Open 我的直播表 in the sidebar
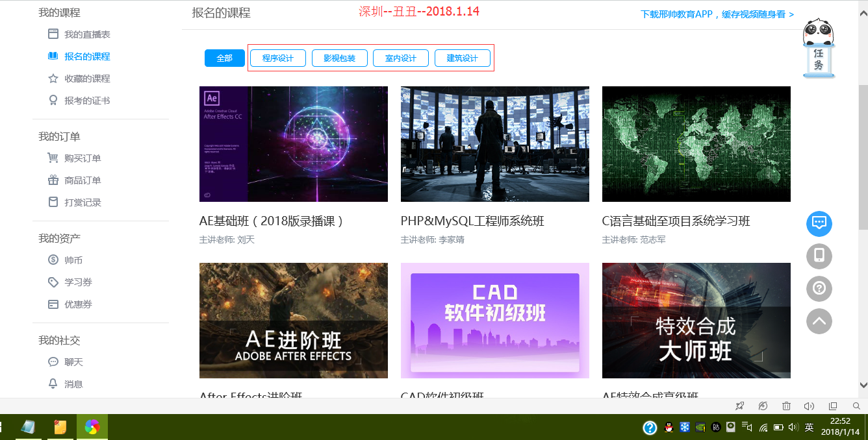This screenshot has height=440, width=868. (x=86, y=34)
